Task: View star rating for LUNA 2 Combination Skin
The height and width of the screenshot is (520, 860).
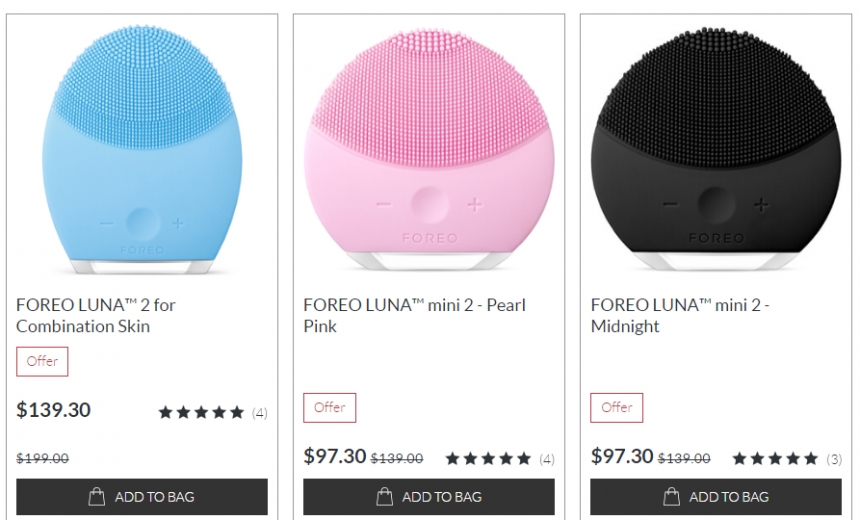Action: pyautogui.click(x=201, y=412)
